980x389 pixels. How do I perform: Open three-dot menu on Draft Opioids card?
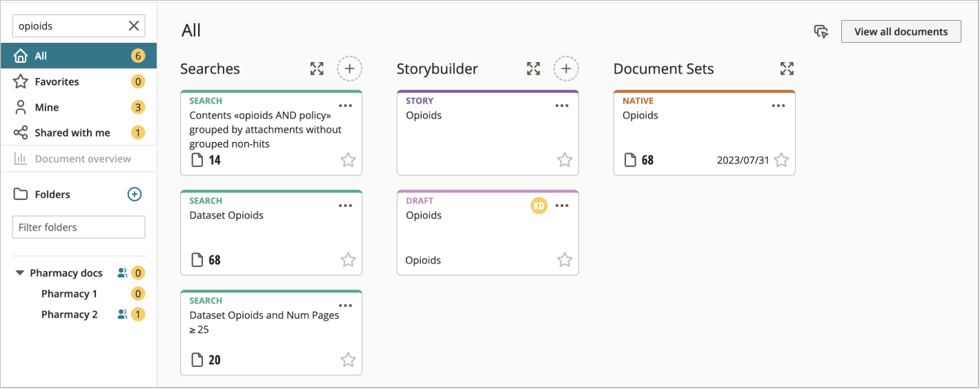click(562, 206)
